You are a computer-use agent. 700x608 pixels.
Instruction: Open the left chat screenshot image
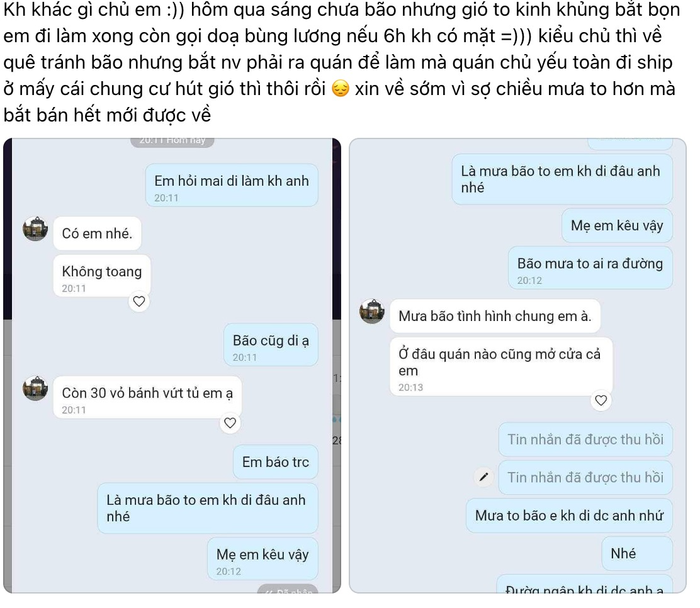tap(172, 366)
